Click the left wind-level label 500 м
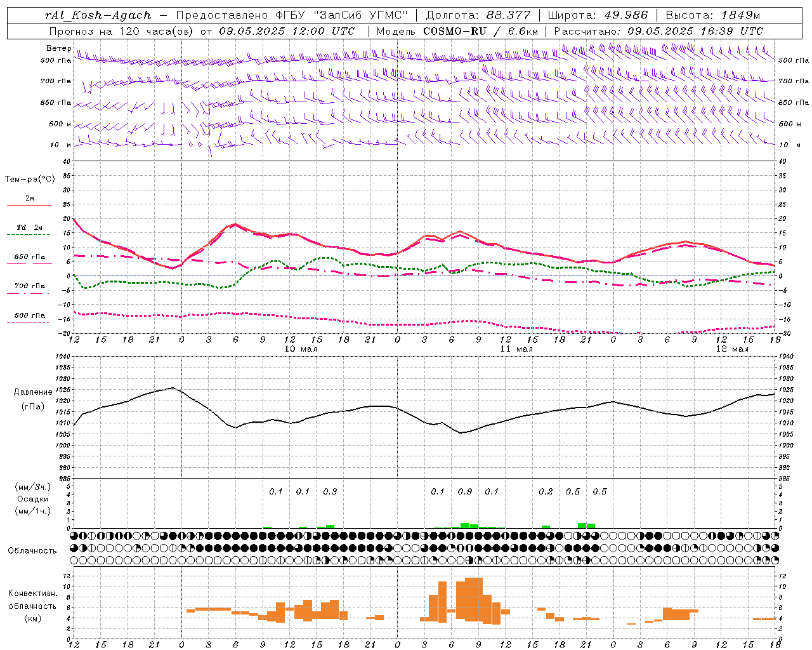The height and width of the screenshot is (650, 812). (x=60, y=124)
